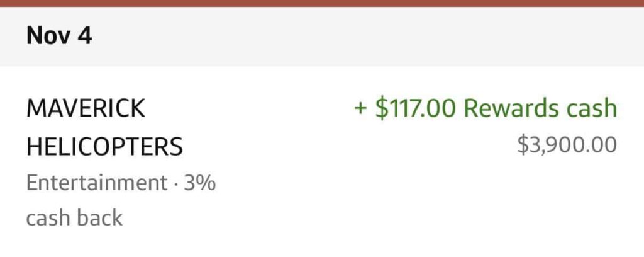Image resolution: width=644 pixels, height=257 pixels.
Task: Tap the Nov 4 date header
Action: pyautogui.click(x=59, y=36)
